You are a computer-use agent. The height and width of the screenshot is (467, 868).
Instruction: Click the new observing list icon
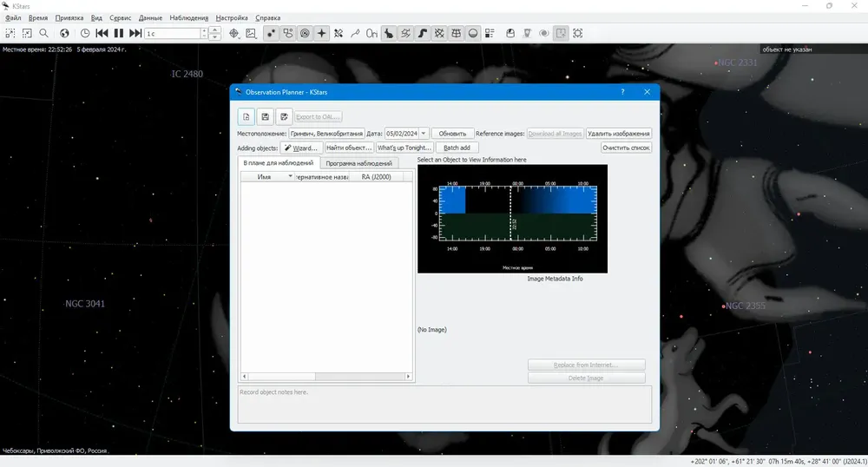247,116
